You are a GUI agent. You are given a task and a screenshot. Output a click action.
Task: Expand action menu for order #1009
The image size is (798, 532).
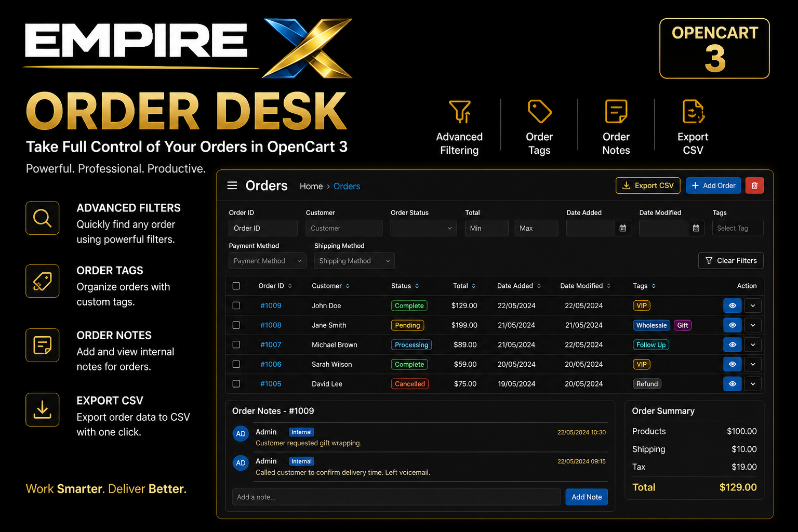tap(753, 305)
